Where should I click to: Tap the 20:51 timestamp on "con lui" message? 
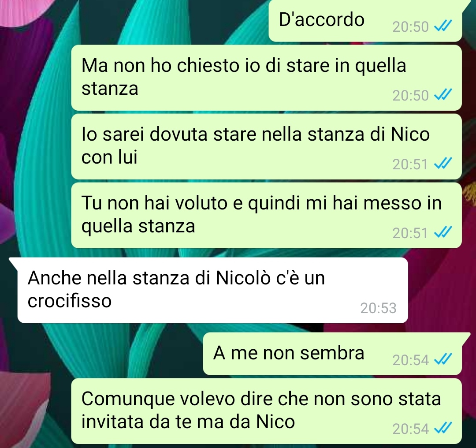point(410,164)
